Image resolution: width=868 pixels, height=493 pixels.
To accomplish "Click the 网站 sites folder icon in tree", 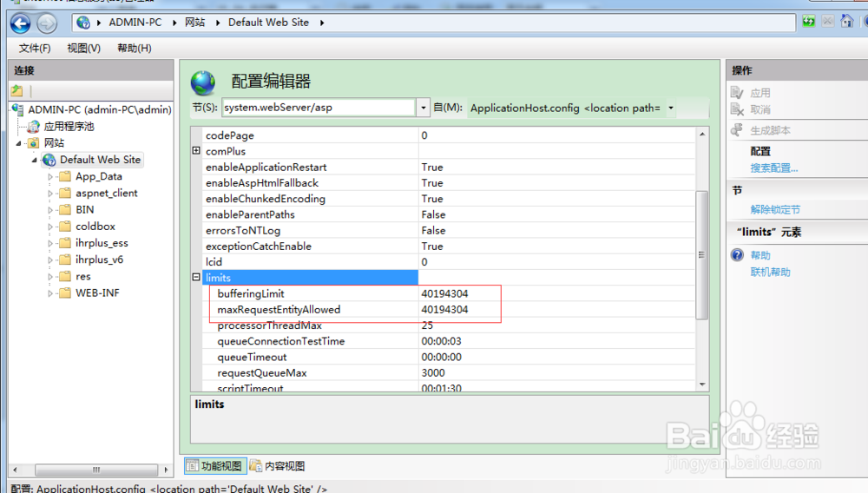I will (34, 143).
